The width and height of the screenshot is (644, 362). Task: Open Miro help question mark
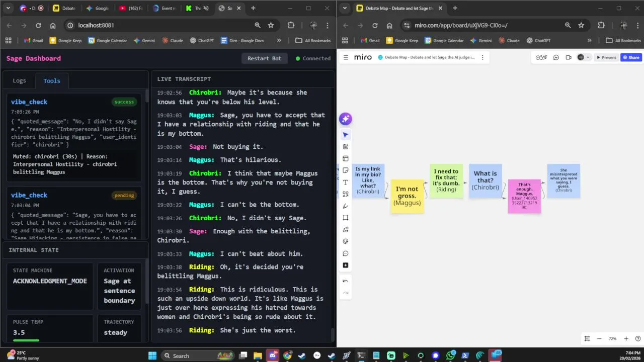click(638, 338)
